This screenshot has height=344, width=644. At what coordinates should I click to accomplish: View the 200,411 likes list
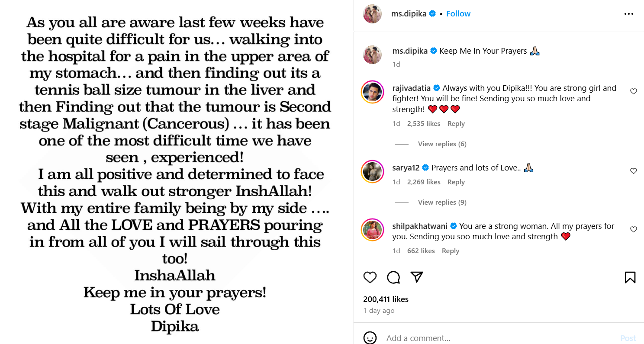pyautogui.click(x=386, y=299)
